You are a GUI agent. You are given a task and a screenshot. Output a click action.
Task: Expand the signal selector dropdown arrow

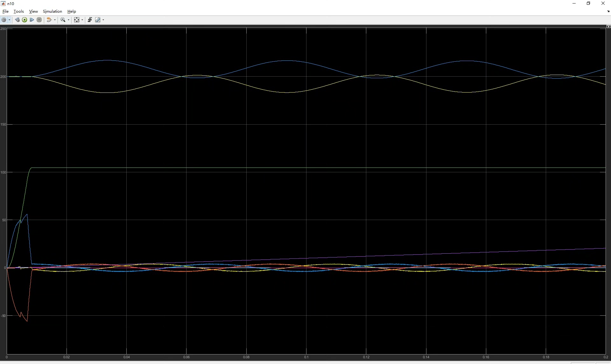coord(55,20)
